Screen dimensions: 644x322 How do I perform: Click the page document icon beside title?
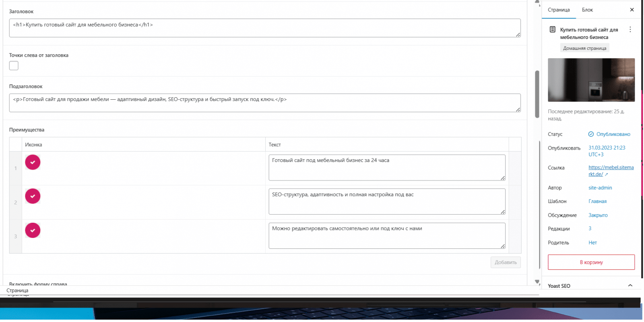[553, 30]
